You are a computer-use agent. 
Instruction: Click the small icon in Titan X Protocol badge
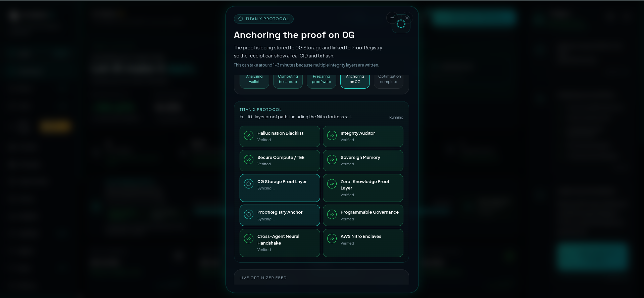(241, 19)
